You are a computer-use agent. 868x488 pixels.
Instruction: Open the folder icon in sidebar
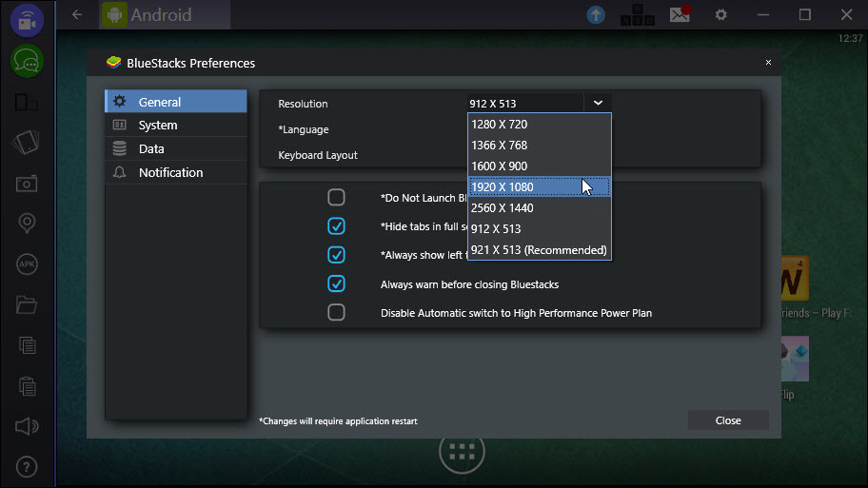tap(27, 304)
